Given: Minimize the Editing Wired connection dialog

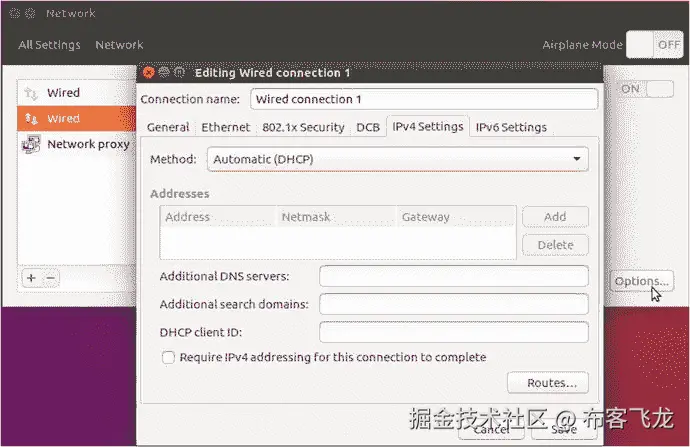Looking at the screenshot, I should 164,72.
